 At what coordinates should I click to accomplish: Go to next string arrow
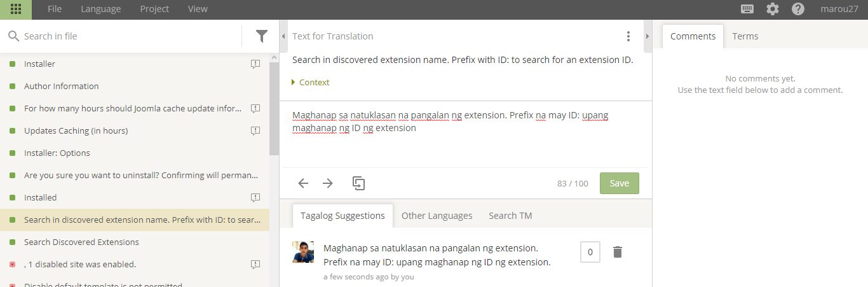[x=328, y=183]
